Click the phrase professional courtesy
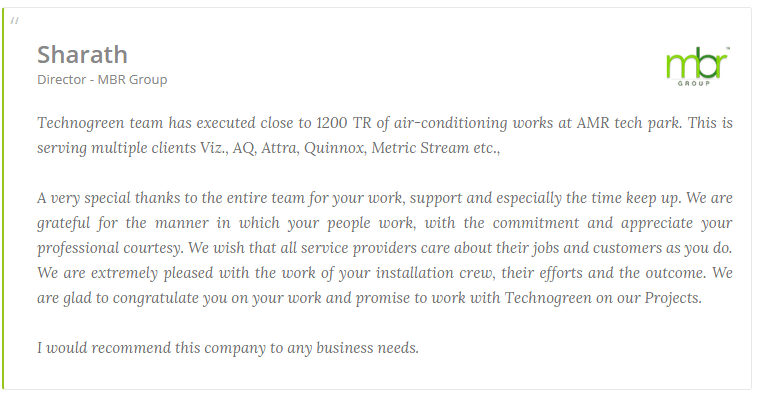Viewport: 757px width, 395px height. pyautogui.click(x=110, y=248)
